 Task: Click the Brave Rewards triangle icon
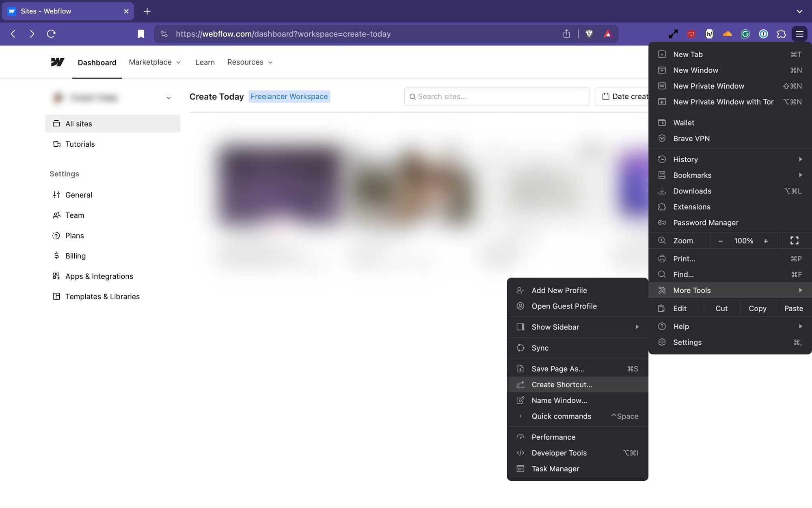pyautogui.click(x=608, y=34)
